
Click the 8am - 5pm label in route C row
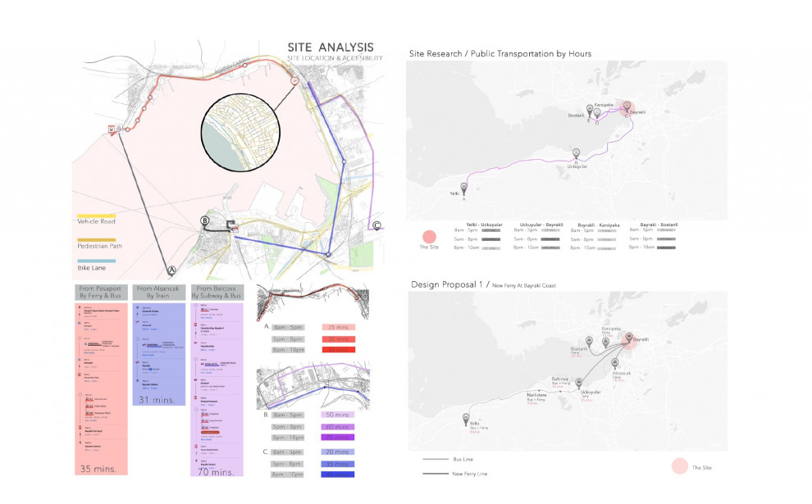(x=287, y=452)
